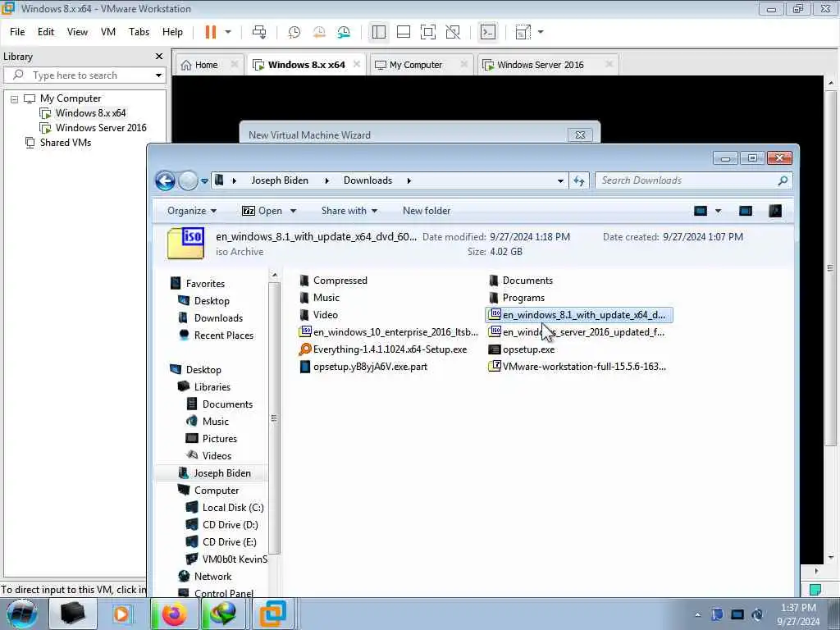The image size is (840, 630).
Task: Open the recent locations dropdown arrow
Action: click(204, 181)
